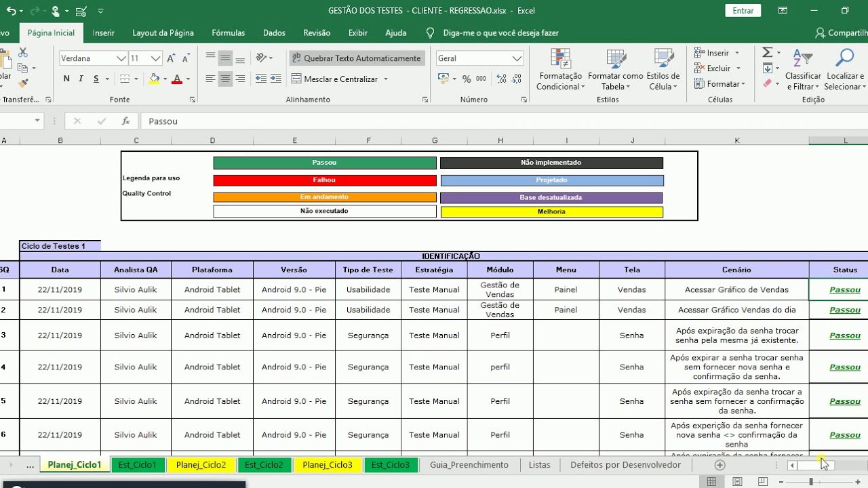Apply font color with the red A icon
The image size is (868, 488).
pyautogui.click(x=177, y=79)
